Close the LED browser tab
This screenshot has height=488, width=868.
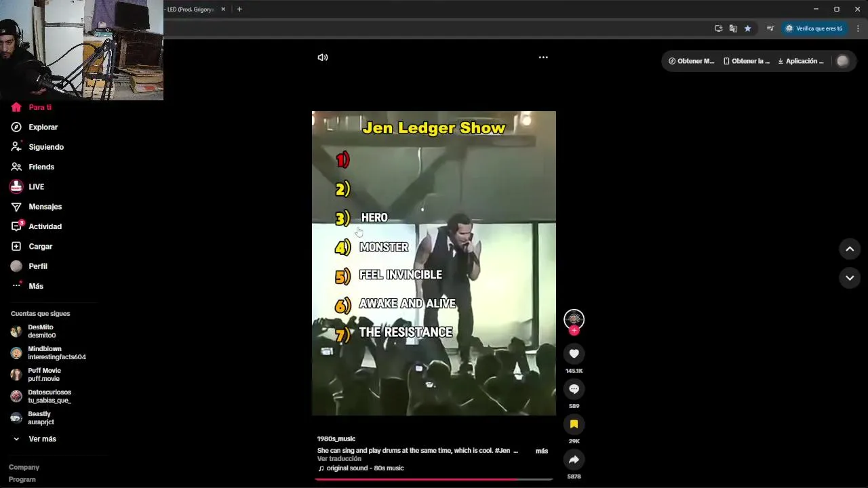223,9
